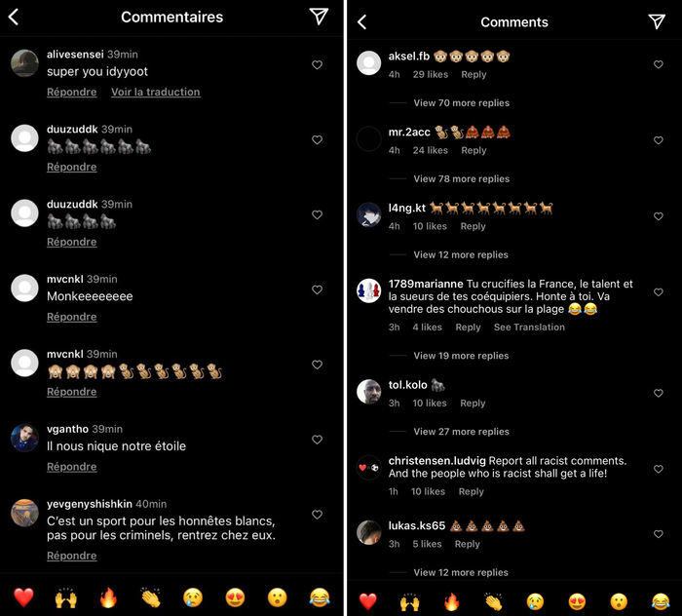Open yevgenyshishkin's profile avatar
Screen dimensions: 682x616
(24, 513)
